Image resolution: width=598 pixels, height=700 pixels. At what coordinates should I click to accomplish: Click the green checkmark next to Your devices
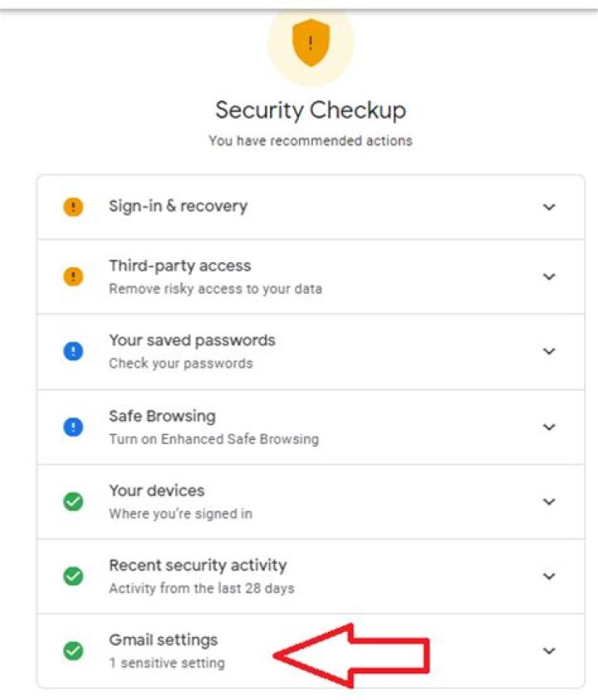click(73, 502)
